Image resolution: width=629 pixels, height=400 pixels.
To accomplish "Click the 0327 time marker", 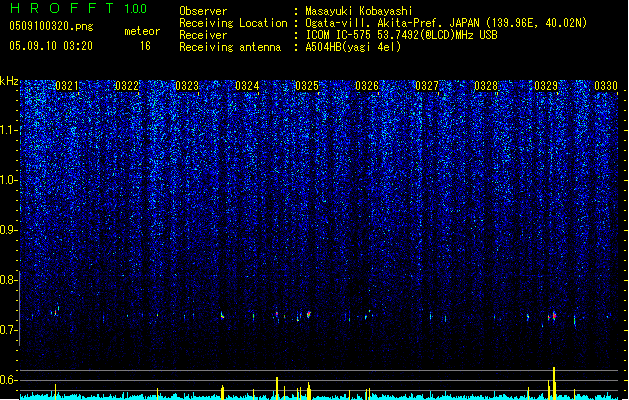I will [427, 86].
